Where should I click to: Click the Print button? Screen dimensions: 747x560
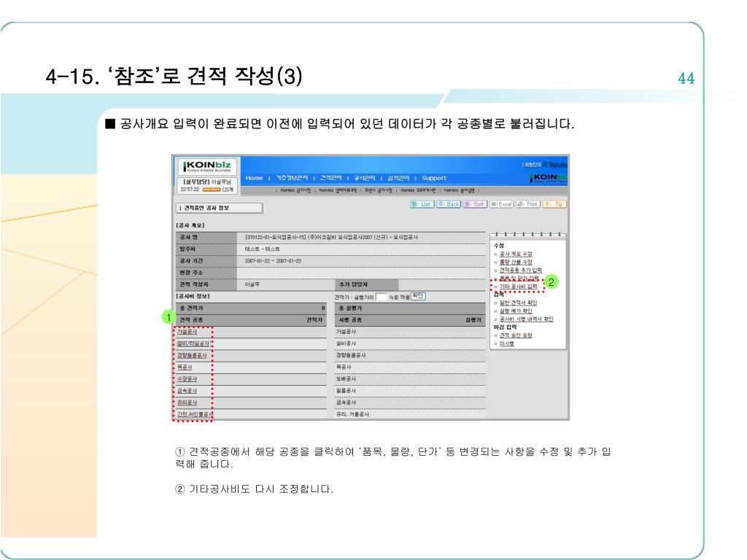click(x=528, y=204)
